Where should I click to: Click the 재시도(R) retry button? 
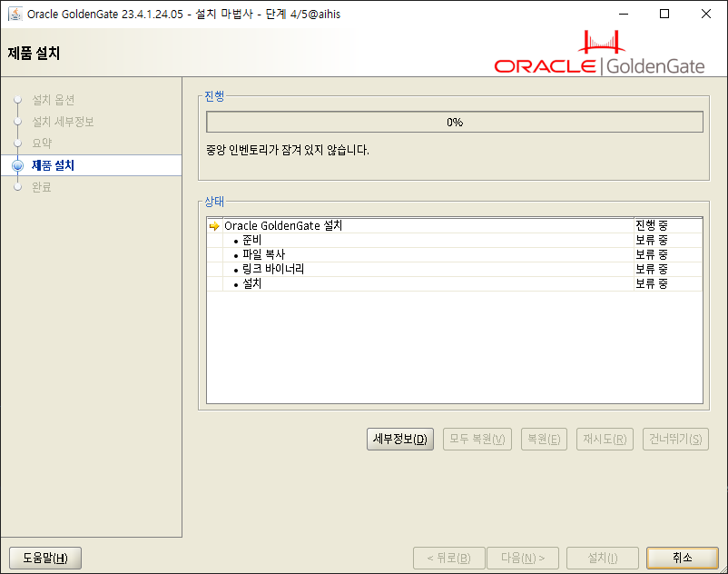coord(605,440)
